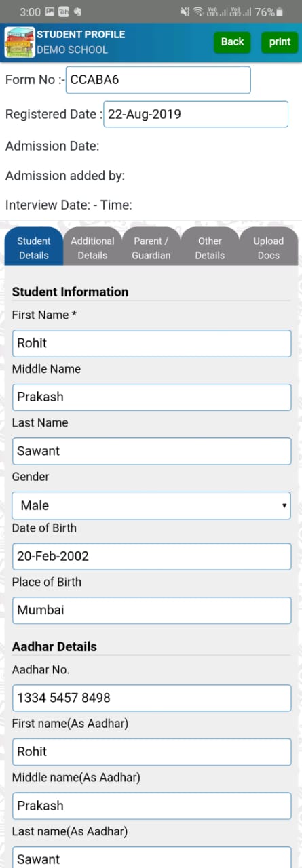302x868 pixels.
Task: Tap the battery indicator icon
Action: pos(280,12)
